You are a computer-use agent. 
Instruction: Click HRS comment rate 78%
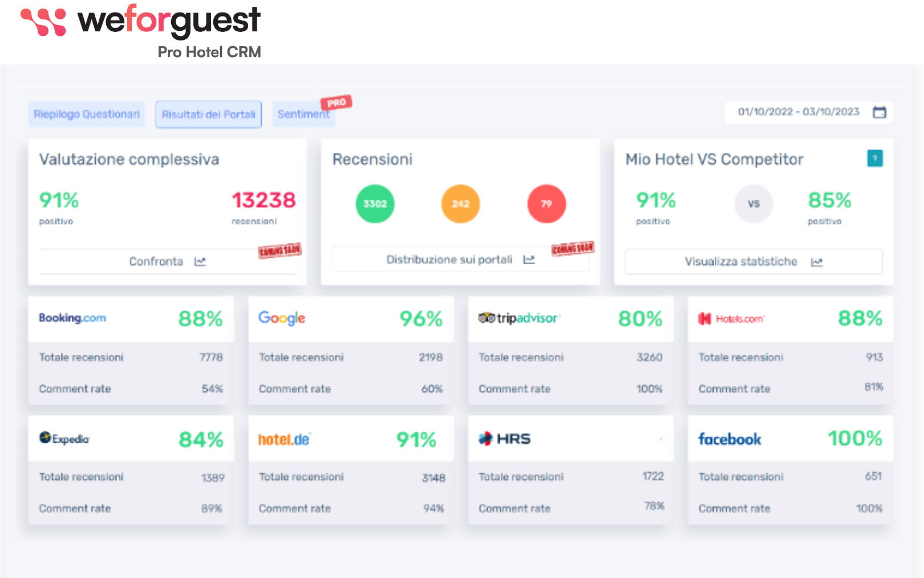click(x=654, y=506)
